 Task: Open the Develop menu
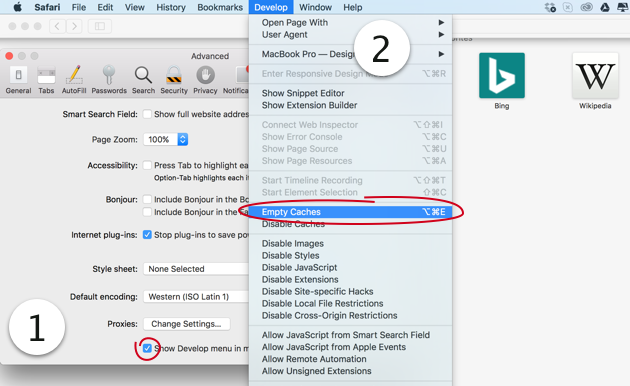[x=271, y=7]
